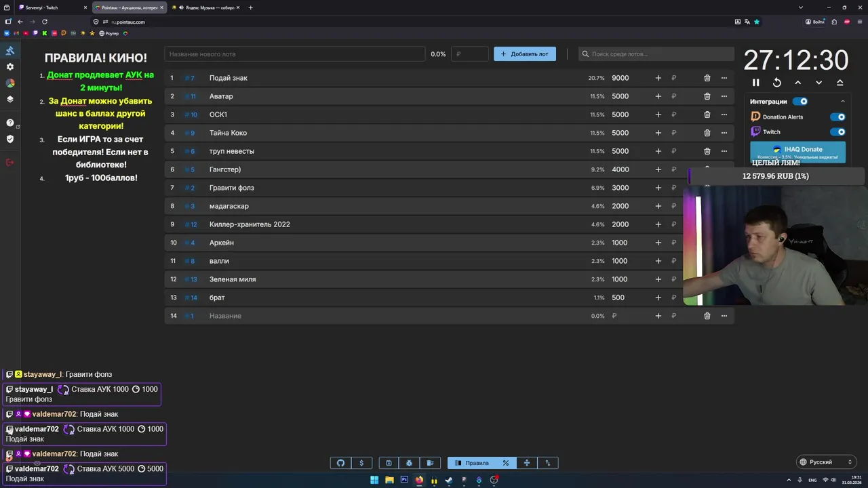This screenshot has height=488, width=868.
Task: Increase timer with the up chevron
Action: [798, 83]
